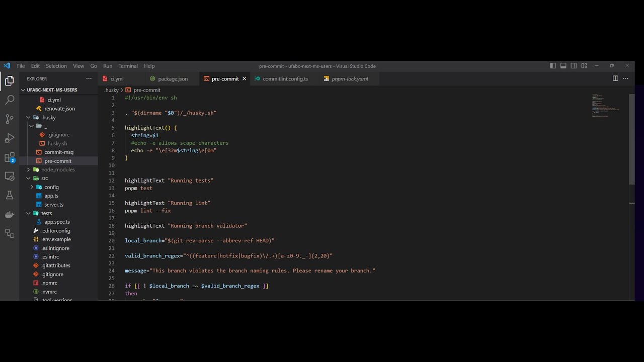Toggle primary side bar layout icon
This screenshot has height=362, width=644.
pyautogui.click(x=553, y=66)
